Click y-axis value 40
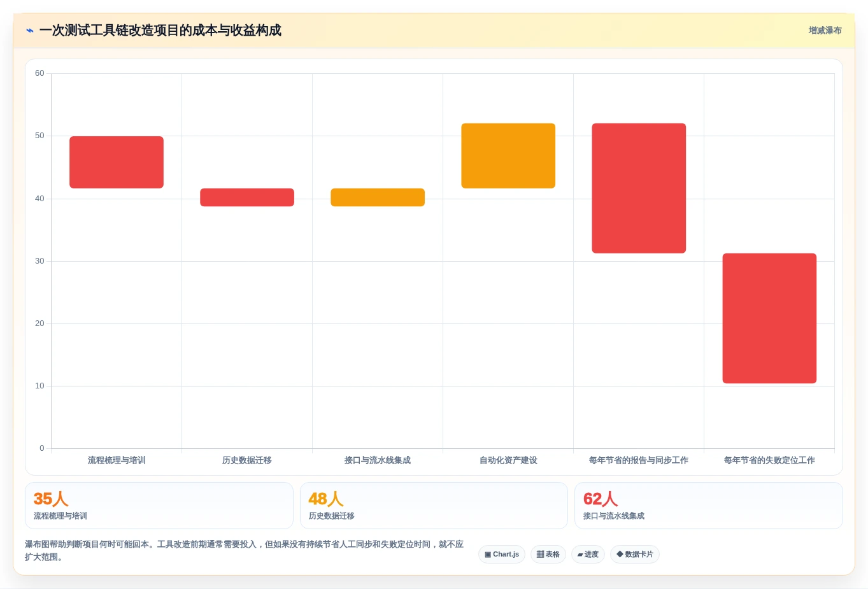Screen dimensions: 868x589 [x=39, y=199]
